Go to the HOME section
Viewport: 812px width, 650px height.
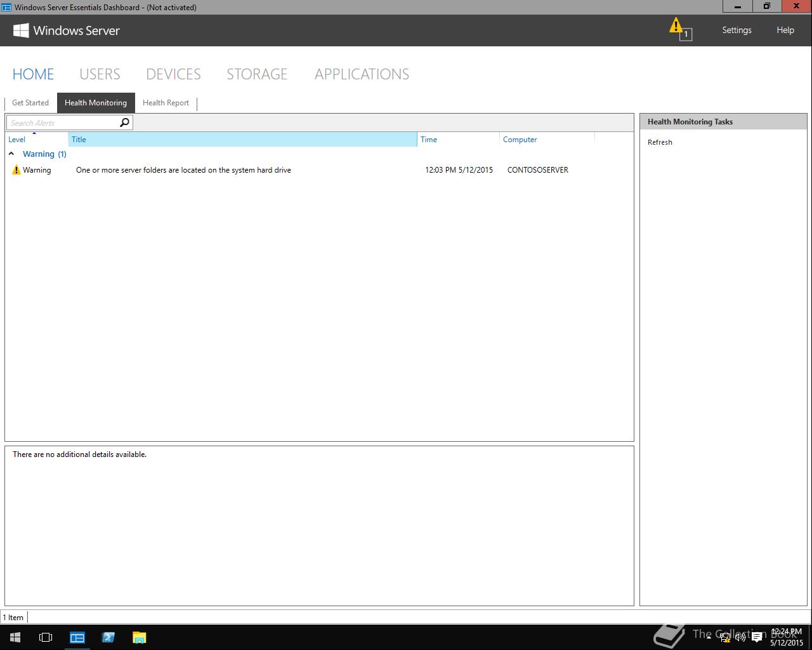(33, 74)
